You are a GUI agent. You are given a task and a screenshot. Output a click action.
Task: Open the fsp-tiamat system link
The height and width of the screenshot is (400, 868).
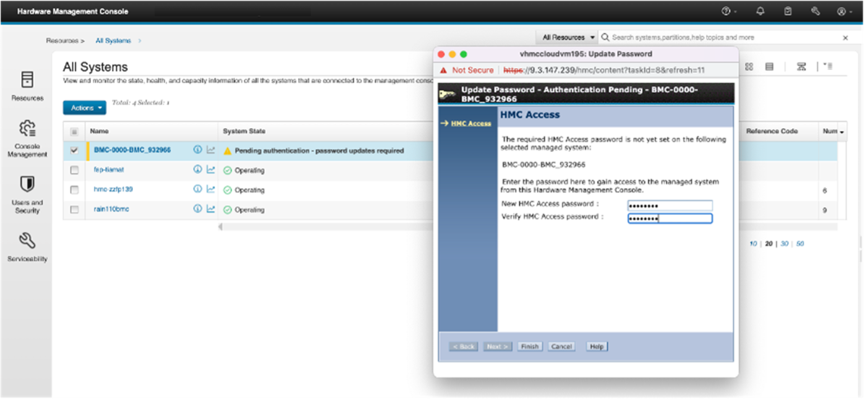(109, 170)
